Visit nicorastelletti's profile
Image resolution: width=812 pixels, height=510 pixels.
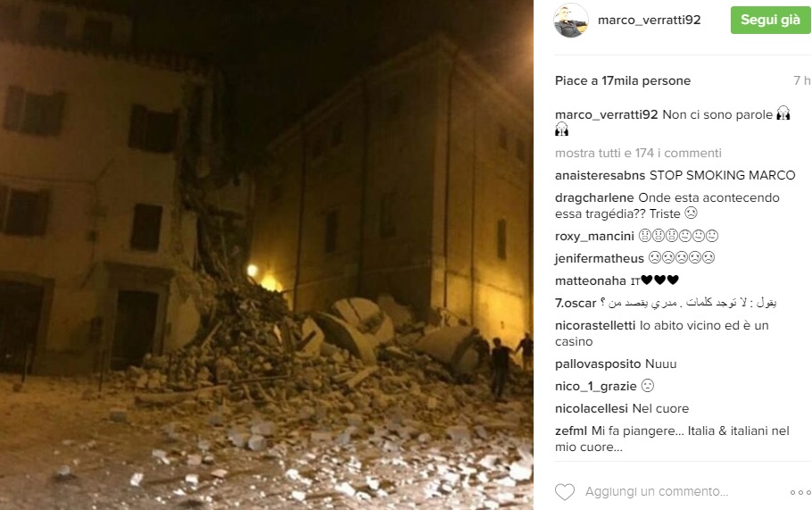pos(595,325)
